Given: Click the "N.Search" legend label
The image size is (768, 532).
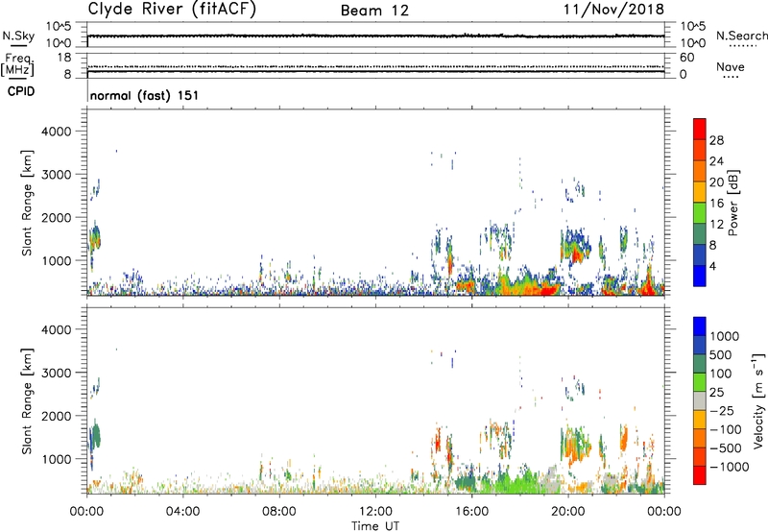Looking at the screenshot, I should pos(741,36).
